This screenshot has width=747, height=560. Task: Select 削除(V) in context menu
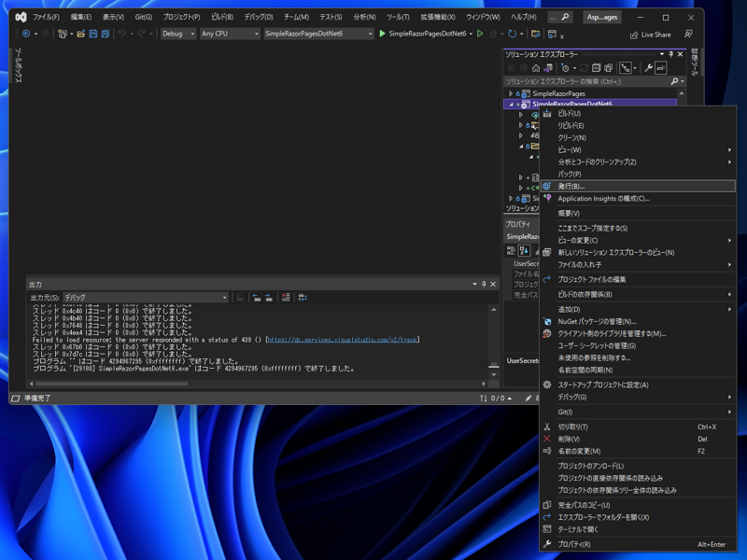[x=638, y=439]
